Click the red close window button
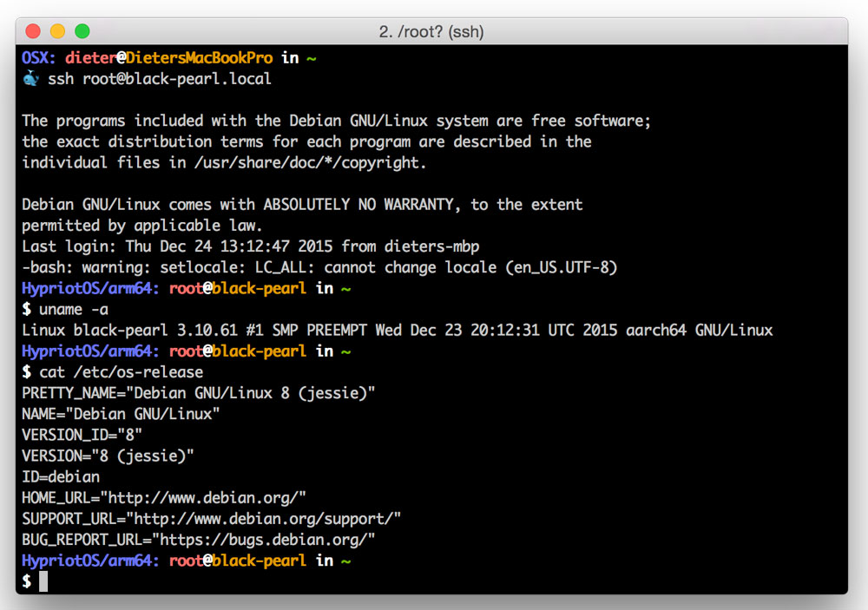 [33, 31]
